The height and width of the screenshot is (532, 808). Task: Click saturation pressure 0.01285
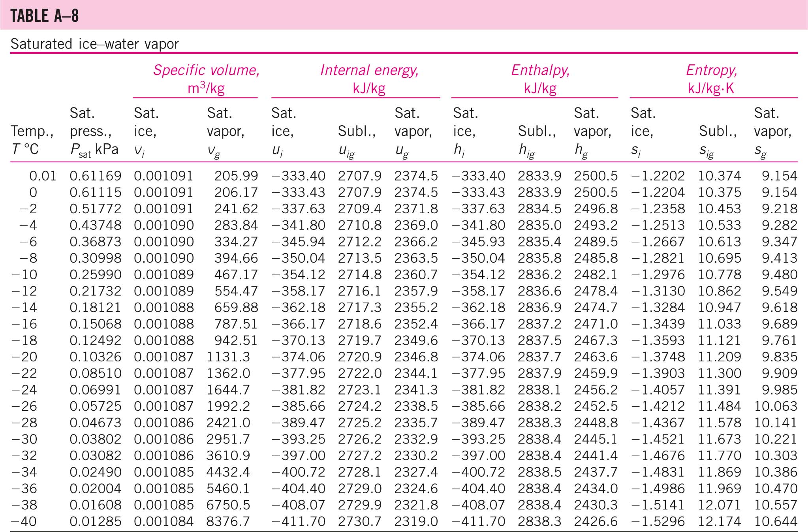tap(96, 521)
